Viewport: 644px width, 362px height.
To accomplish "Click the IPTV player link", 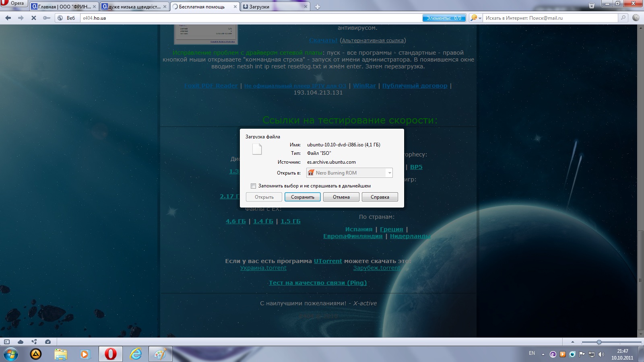I will (x=295, y=86).
